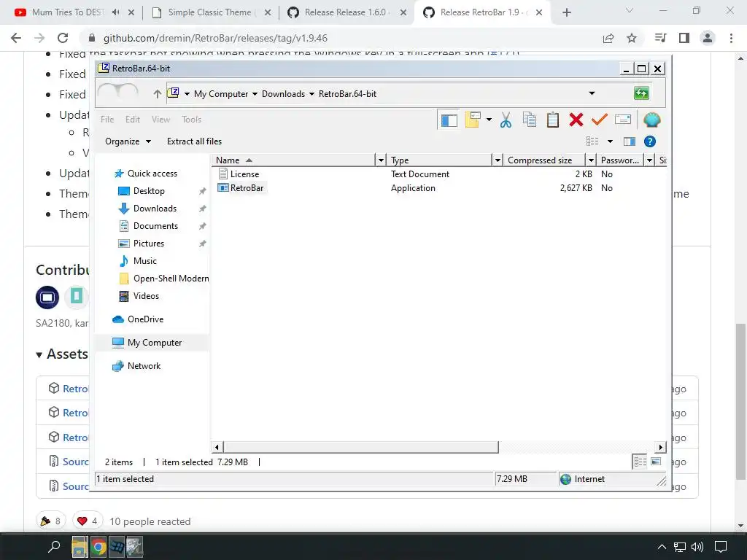Viewport: 747px width, 560px height.
Task: Bookmark this page with the star icon
Action: (631, 38)
